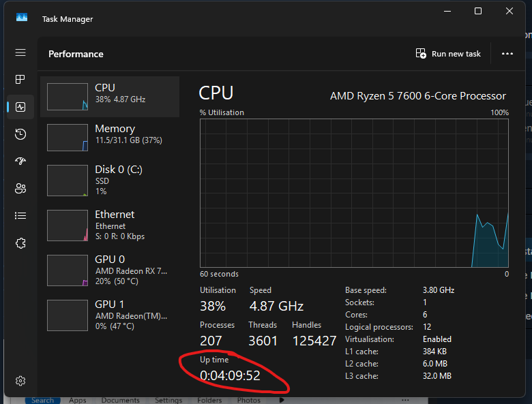532x404 pixels.
Task: Close the Task Manager window
Action: tap(509, 11)
